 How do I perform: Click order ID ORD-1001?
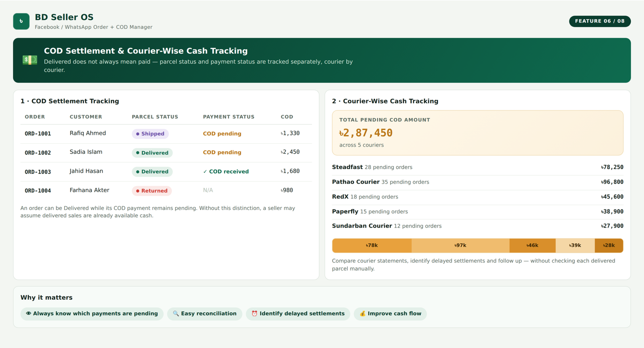[38, 134]
